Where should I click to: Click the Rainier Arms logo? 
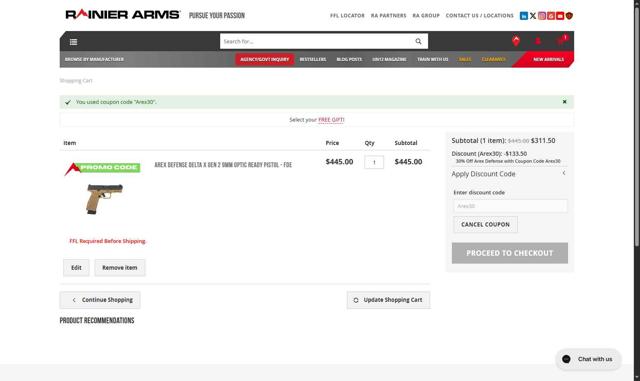click(x=122, y=15)
